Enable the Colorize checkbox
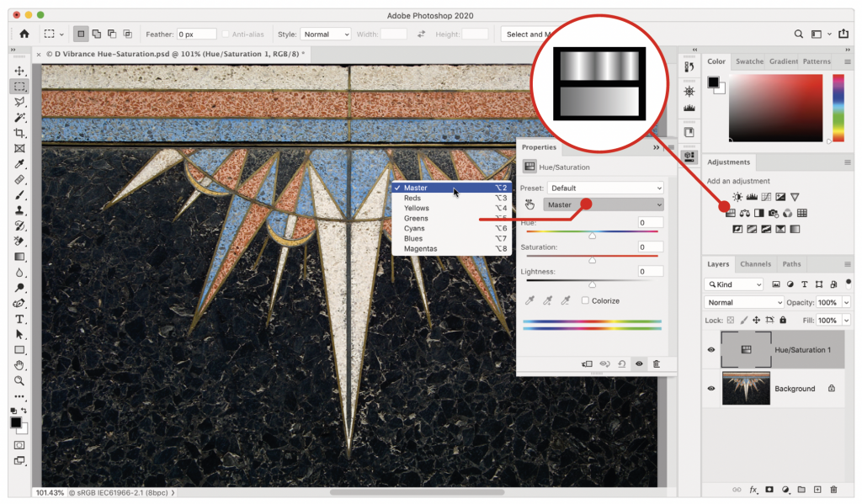The width and height of the screenshot is (862, 504). coord(585,300)
